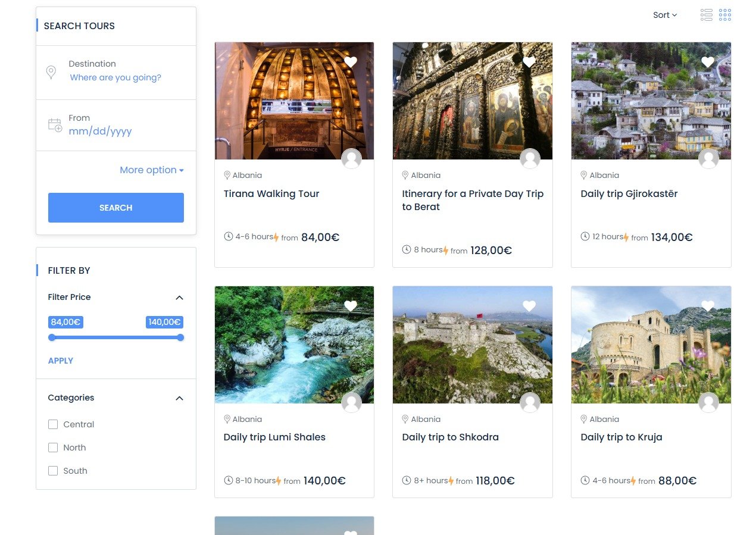Switch to list view layout icon
756x535 pixels.
[x=707, y=15]
